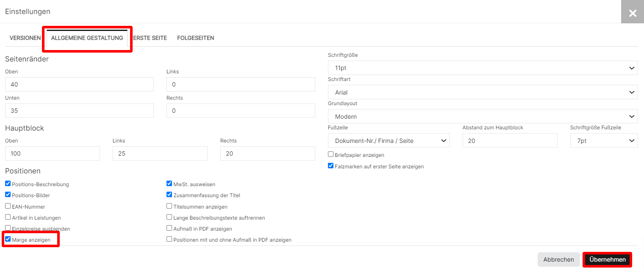Click the Seitenränder Oben input field
Image resolution: width=644 pixels, height=279 pixels.
(x=79, y=84)
